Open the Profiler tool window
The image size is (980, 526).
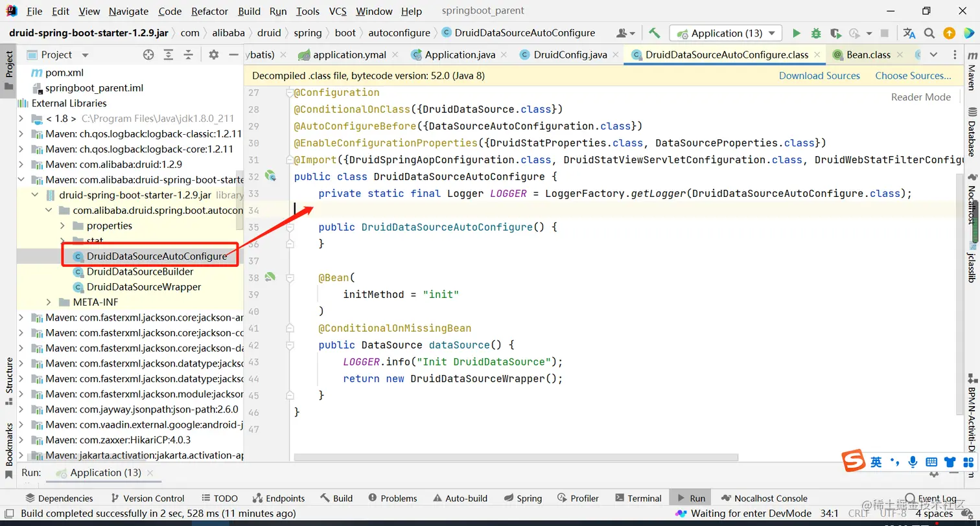(577, 498)
